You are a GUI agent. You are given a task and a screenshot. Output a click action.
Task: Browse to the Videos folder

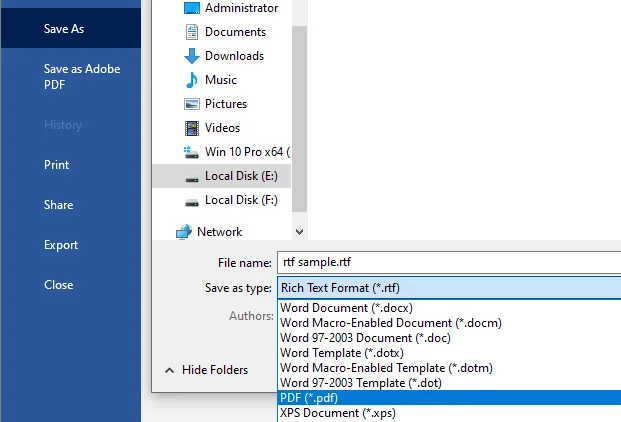222,128
